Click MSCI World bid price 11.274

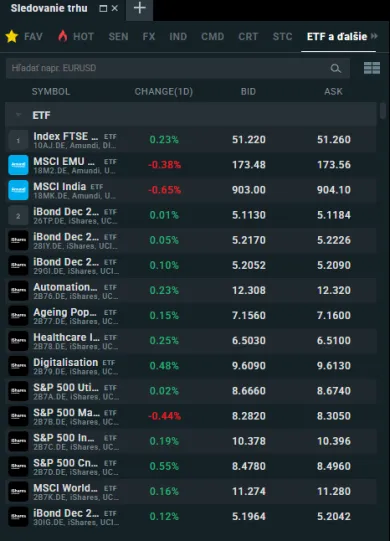tap(249, 491)
